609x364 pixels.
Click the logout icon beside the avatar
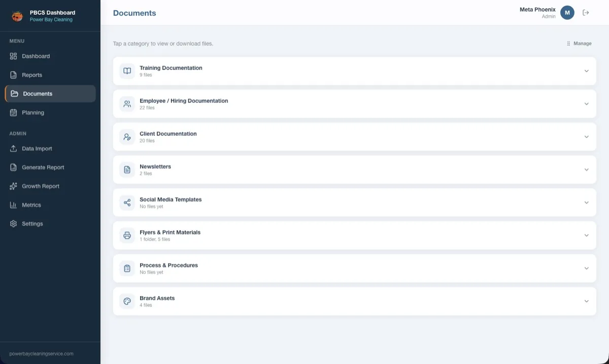click(x=586, y=13)
